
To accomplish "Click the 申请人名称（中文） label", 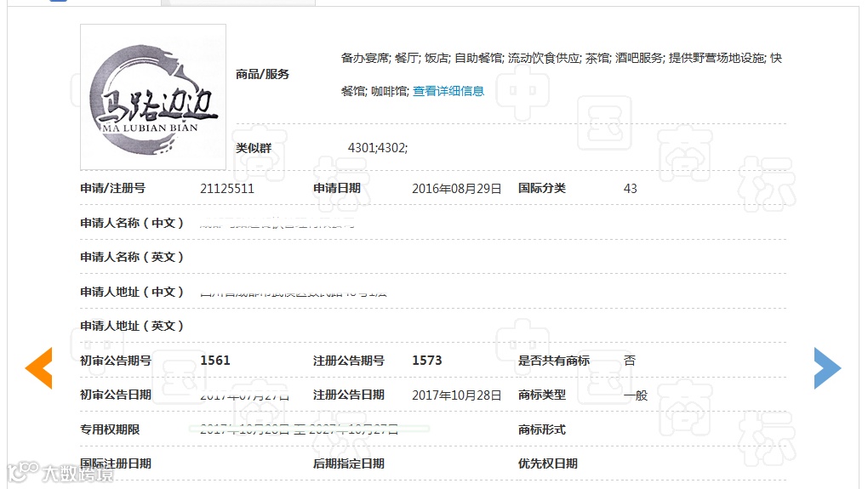I will pyautogui.click(x=132, y=223).
